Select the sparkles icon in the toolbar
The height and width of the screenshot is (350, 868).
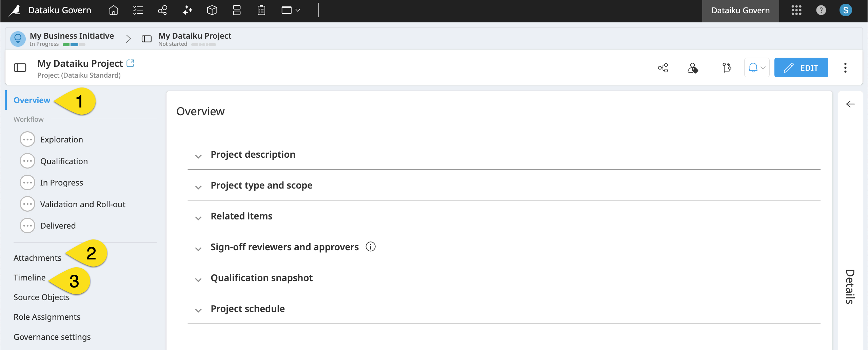click(187, 10)
